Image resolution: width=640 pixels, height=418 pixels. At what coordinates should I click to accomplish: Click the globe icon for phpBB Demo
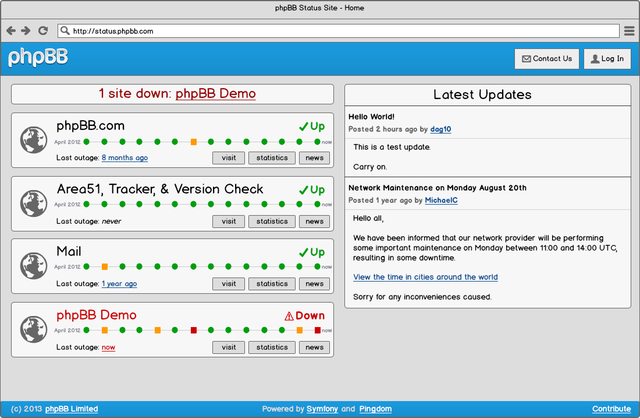pyautogui.click(x=33, y=329)
